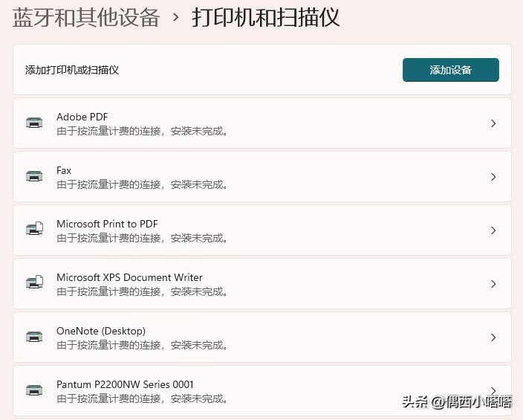Viewport: 523px width, 420px height.
Task: Open Microsoft Print to PDF chevron
Action: [x=493, y=230]
